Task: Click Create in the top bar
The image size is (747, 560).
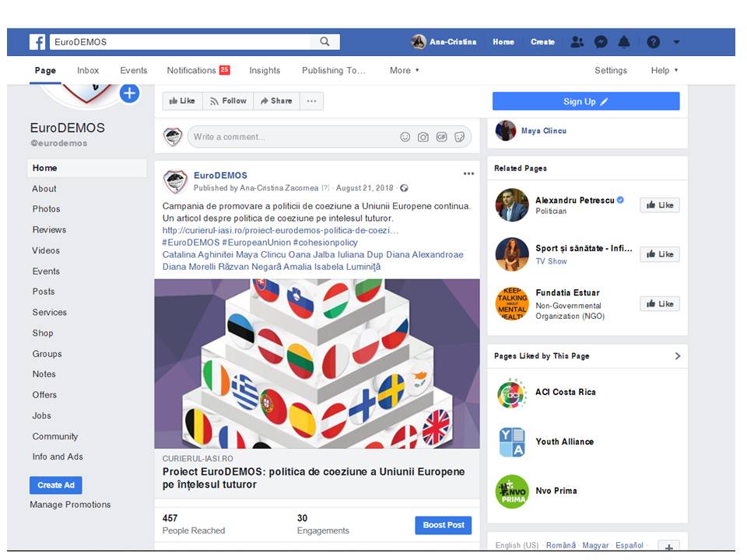Action: click(x=542, y=42)
